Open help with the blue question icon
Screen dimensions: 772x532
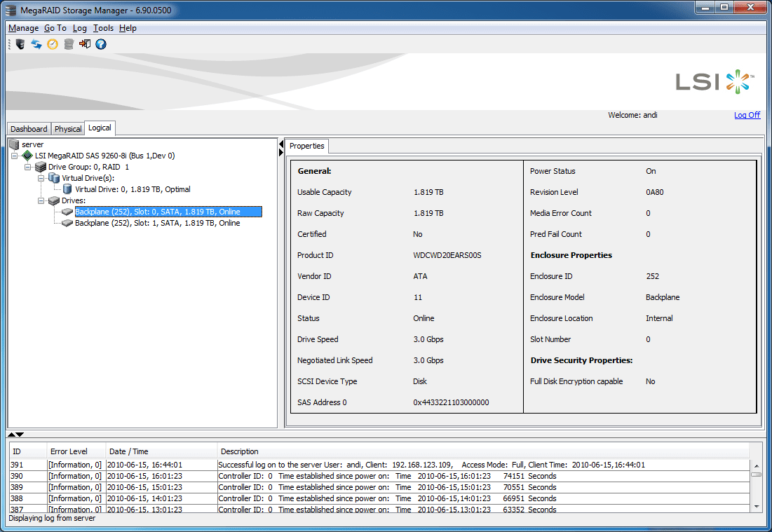101,44
